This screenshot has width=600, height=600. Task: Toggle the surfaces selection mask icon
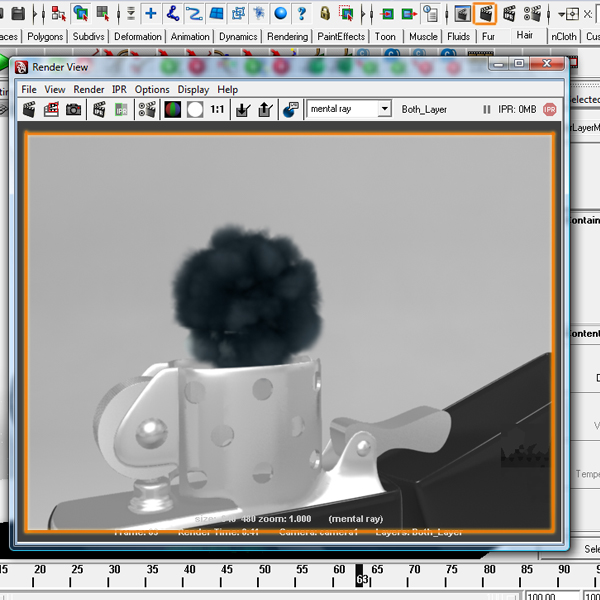tap(216, 14)
